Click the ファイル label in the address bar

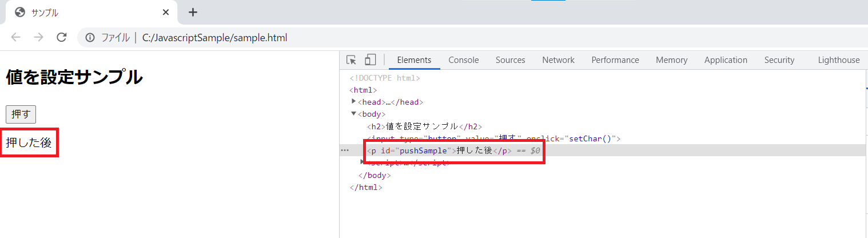click(115, 38)
